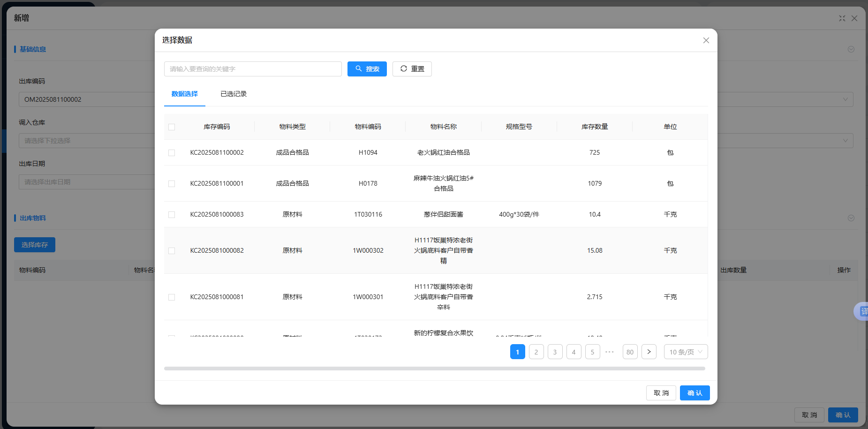
Task: Check the row KC2025081100002 checkbox
Action: click(x=172, y=153)
